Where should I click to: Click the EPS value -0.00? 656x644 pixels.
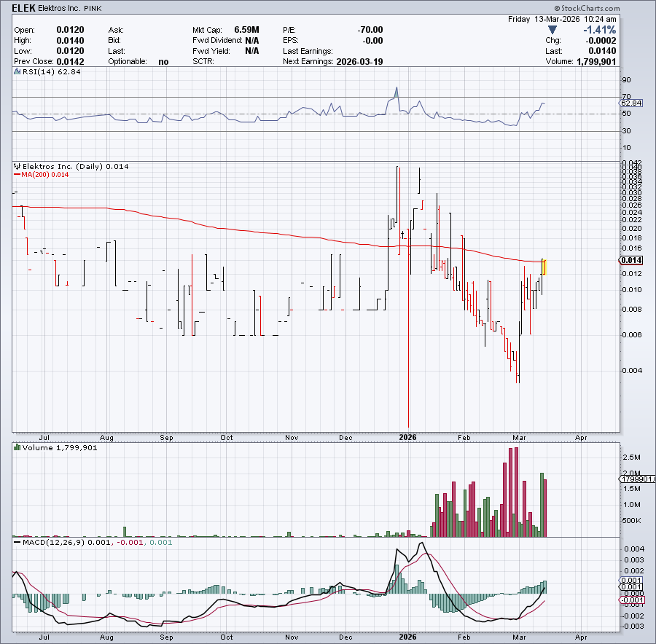[372, 41]
